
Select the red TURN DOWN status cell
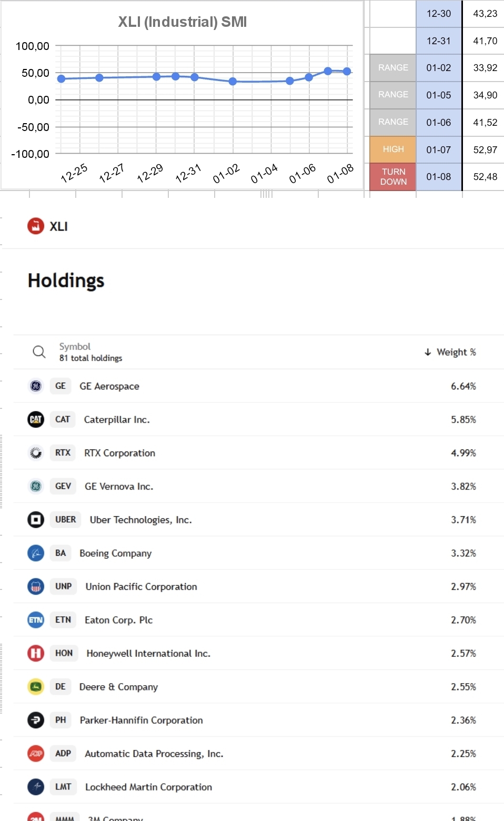(x=393, y=177)
